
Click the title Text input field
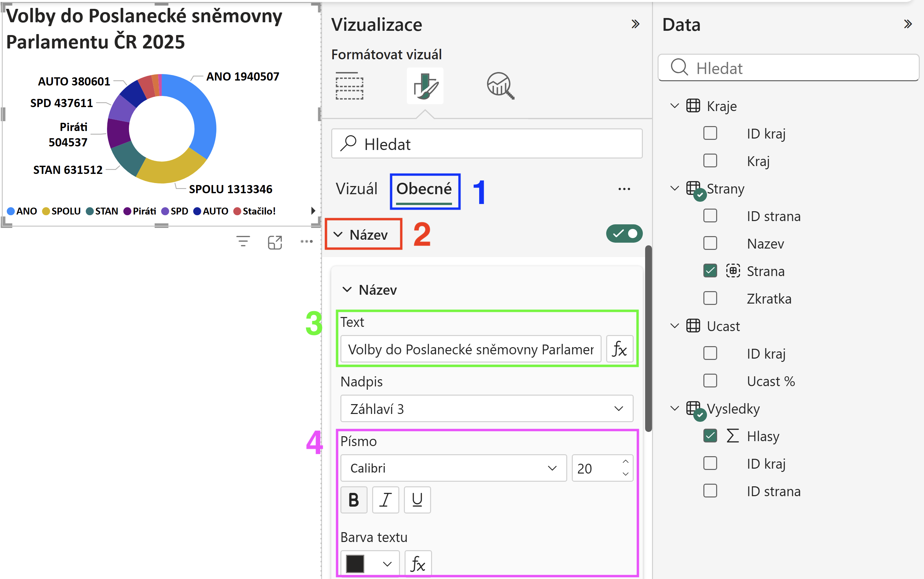tap(471, 349)
